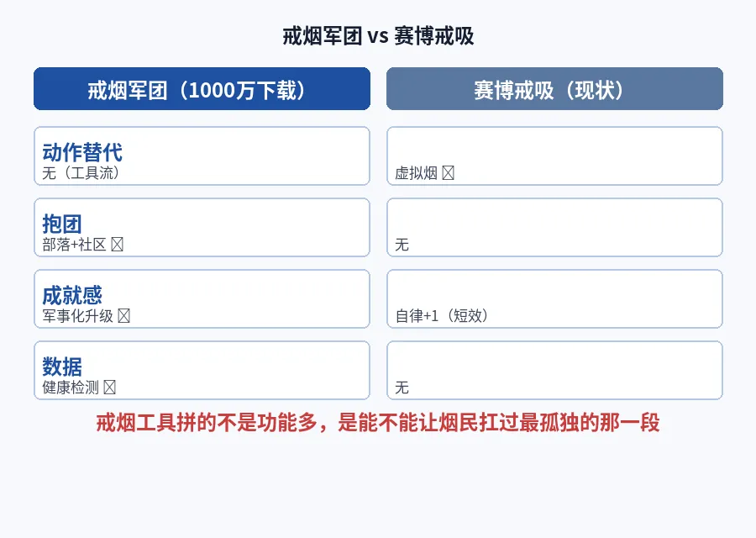Click the 健康检测 text

71,387
